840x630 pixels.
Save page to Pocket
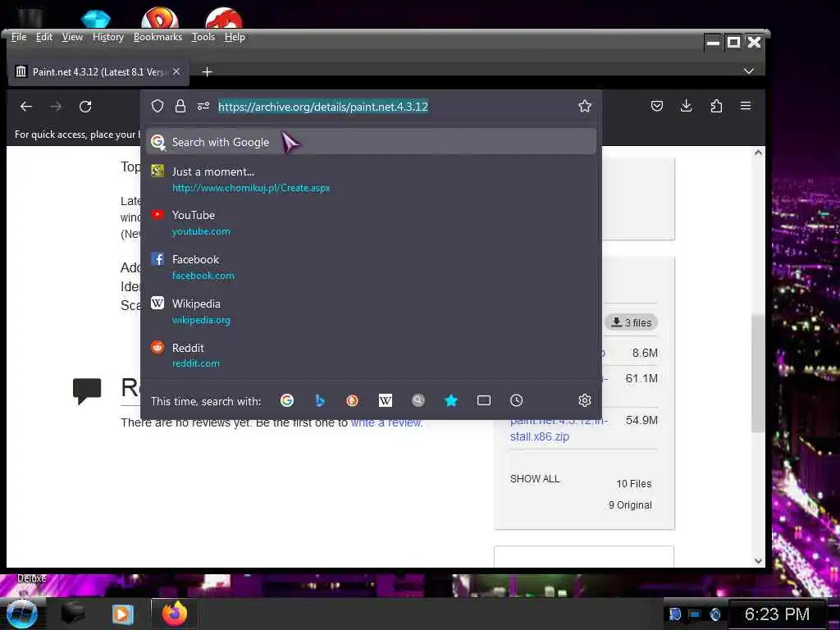point(657,106)
